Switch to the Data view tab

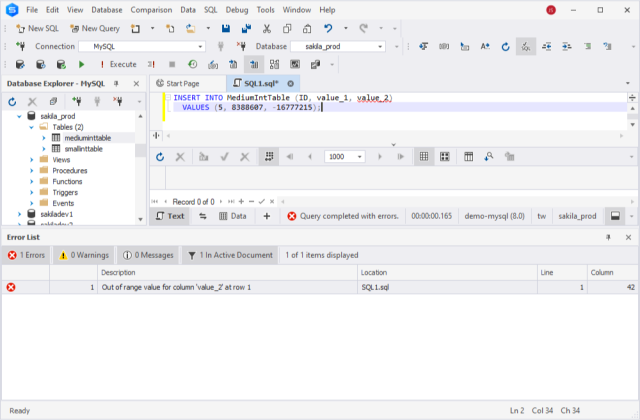click(x=233, y=216)
